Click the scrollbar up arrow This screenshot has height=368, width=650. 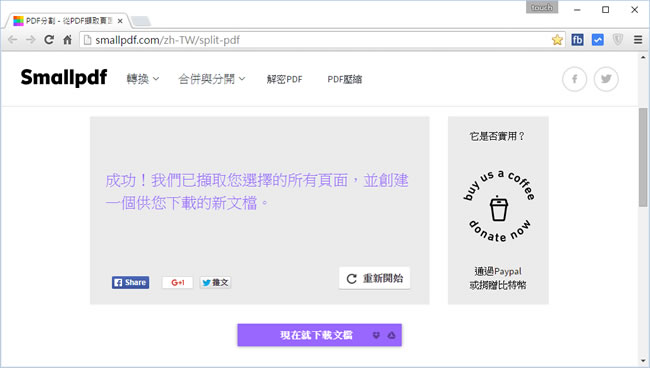point(643,57)
